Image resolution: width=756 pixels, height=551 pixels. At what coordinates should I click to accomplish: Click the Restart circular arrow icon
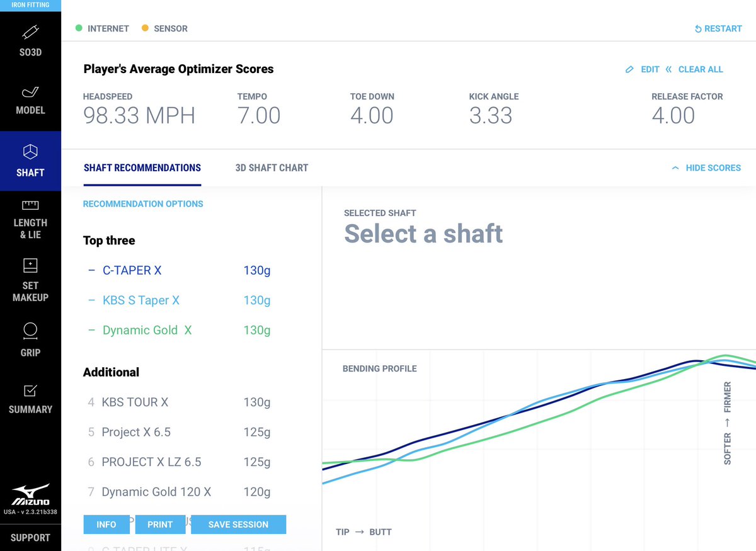coord(698,29)
